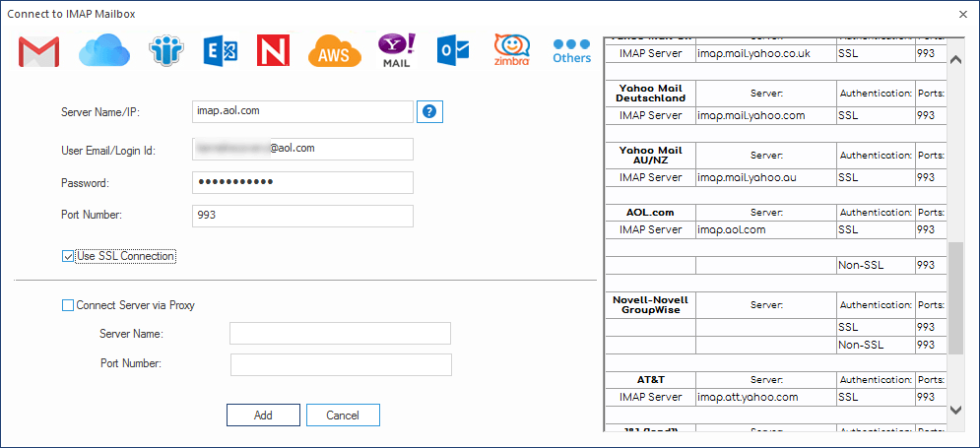Viewport: 980px width, 448px height.
Task: Click the User Email/Login Id label
Action: 108,151
